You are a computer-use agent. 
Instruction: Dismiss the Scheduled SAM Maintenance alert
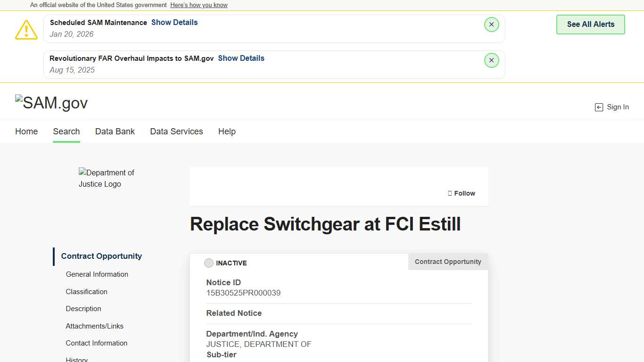coord(491,25)
